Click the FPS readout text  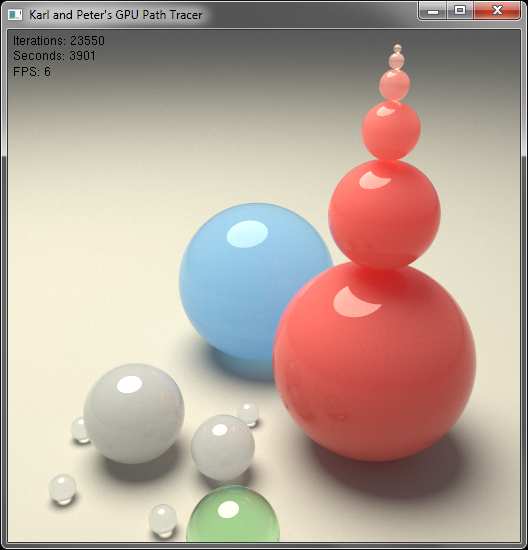(32, 72)
